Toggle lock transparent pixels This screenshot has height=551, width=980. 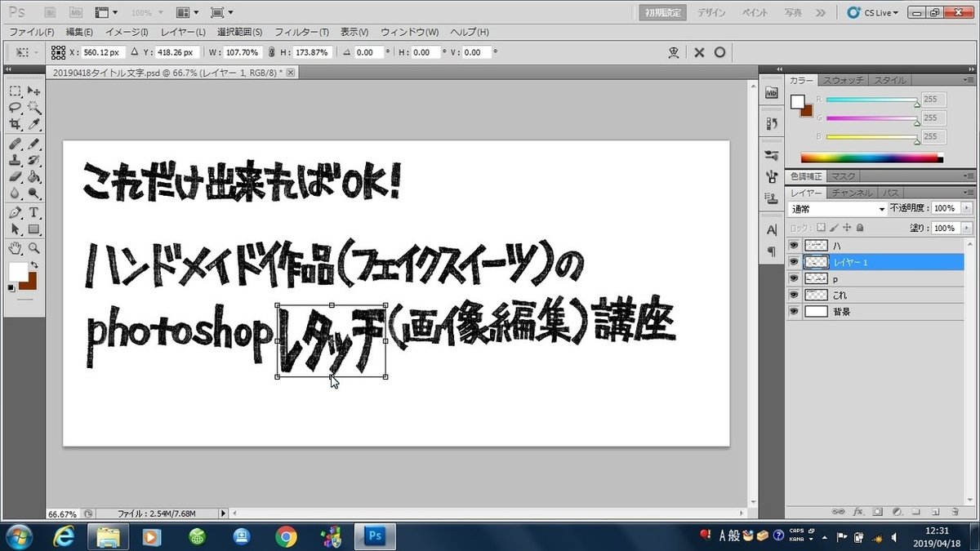coord(822,229)
